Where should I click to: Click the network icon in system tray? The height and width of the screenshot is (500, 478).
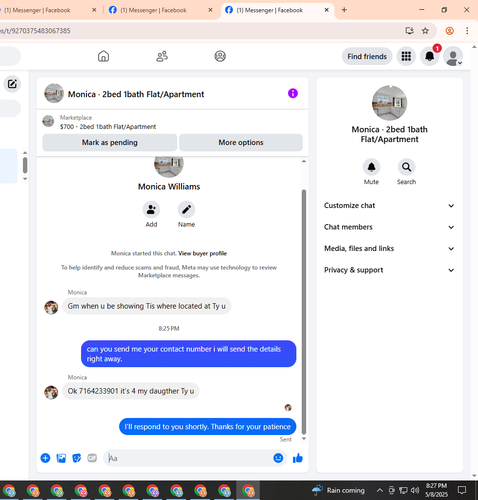coord(403,490)
